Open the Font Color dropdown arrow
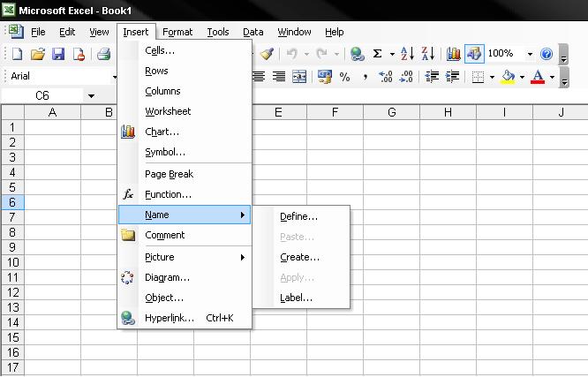Screen dimensions: 588x377 tap(552, 78)
